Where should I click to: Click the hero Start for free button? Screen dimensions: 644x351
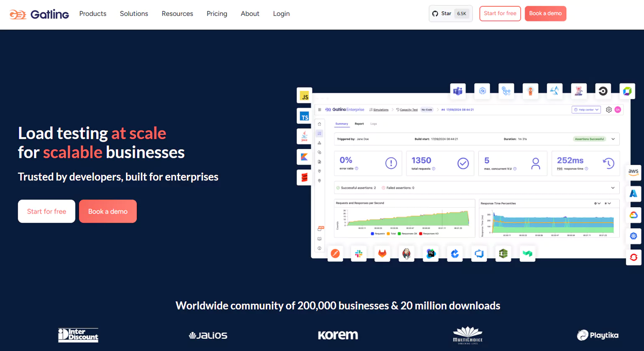click(46, 211)
